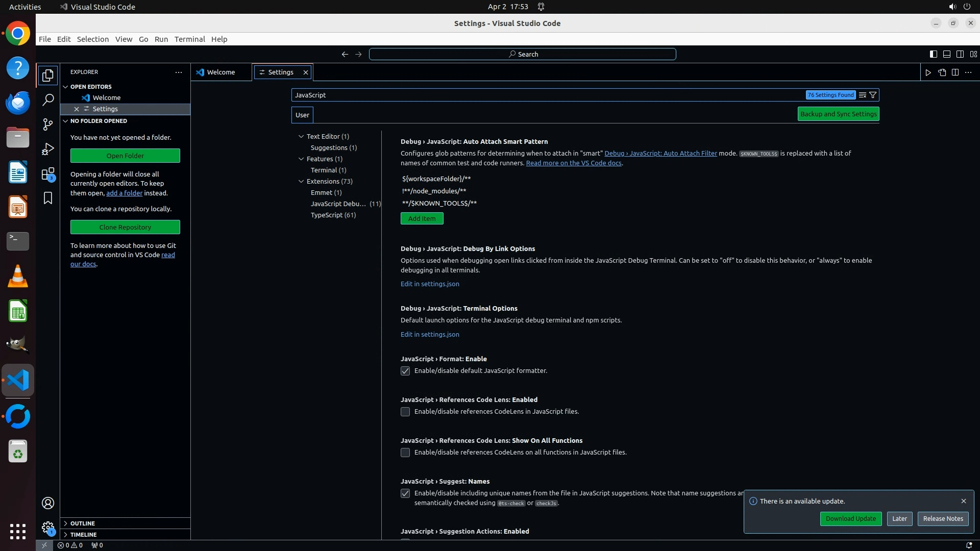Clear settings search input icon

(862, 95)
